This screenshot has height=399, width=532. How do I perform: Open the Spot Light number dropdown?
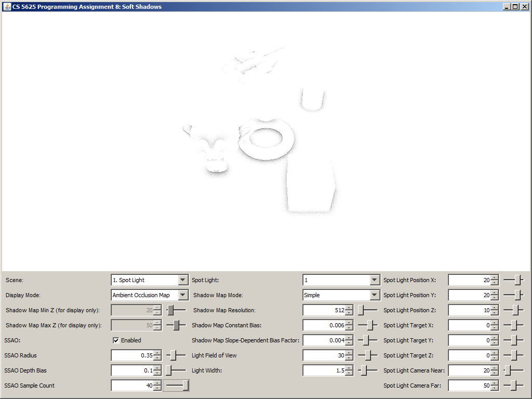point(374,280)
